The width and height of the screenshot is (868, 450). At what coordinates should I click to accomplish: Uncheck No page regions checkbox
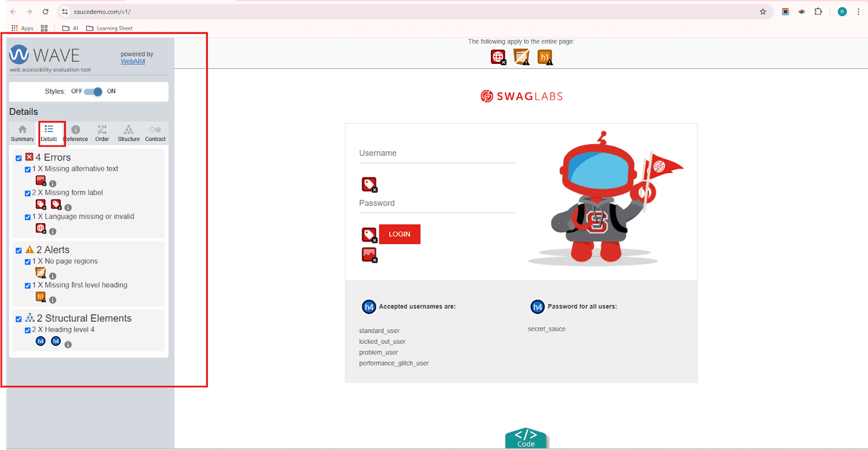(x=27, y=262)
